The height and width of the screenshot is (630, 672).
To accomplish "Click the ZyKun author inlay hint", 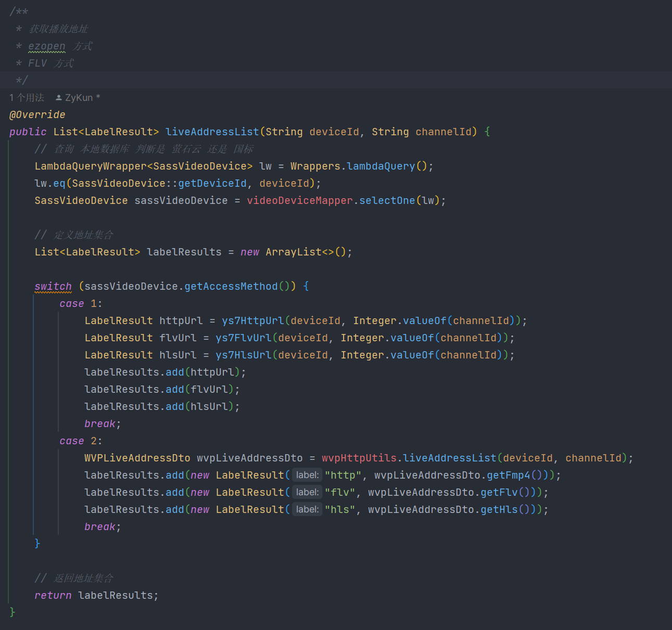I will coord(82,98).
